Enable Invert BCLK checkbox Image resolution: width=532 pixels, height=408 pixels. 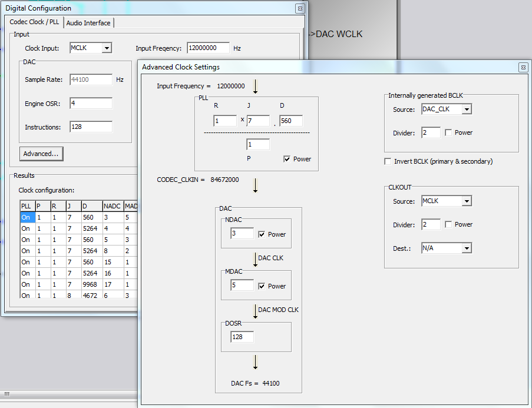click(388, 161)
